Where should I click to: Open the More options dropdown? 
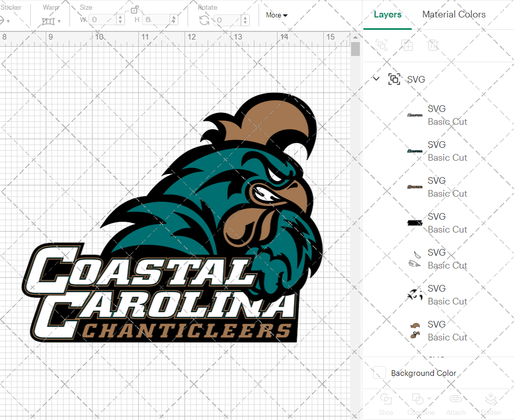pyautogui.click(x=276, y=15)
